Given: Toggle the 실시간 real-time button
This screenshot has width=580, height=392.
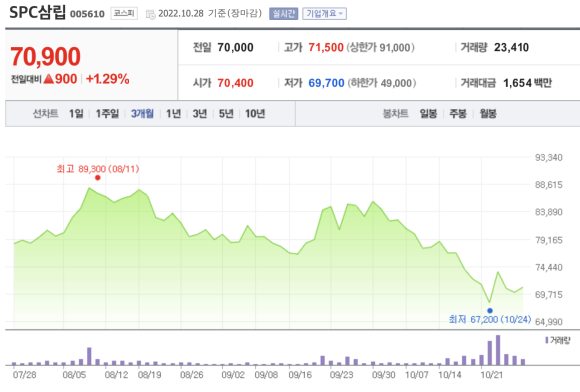Looking at the screenshot, I should point(283,14).
